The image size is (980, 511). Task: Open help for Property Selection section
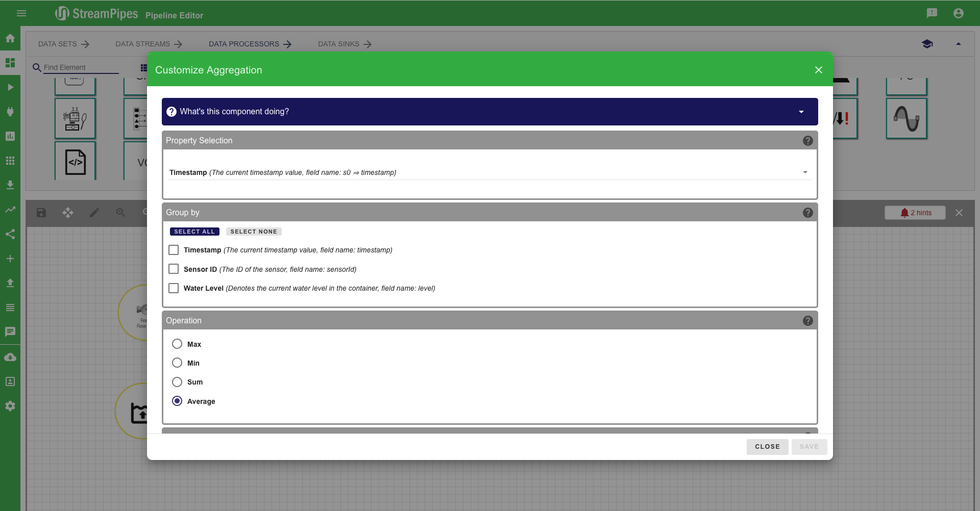pyautogui.click(x=807, y=141)
